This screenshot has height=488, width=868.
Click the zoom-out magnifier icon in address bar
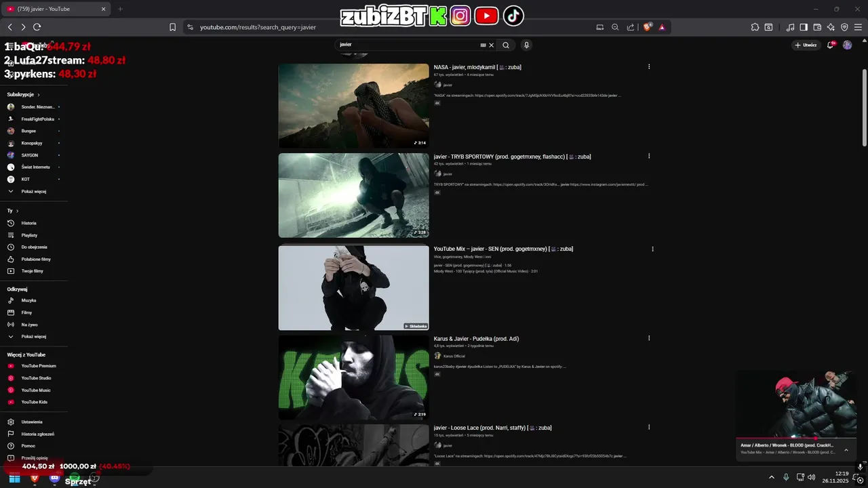(x=615, y=27)
